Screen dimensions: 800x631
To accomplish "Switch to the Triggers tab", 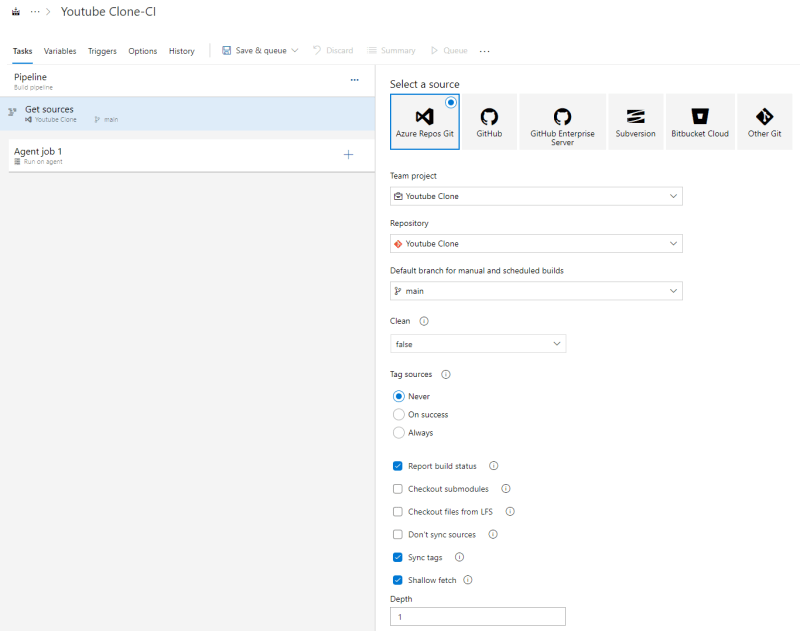I will pyautogui.click(x=102, y=51).
